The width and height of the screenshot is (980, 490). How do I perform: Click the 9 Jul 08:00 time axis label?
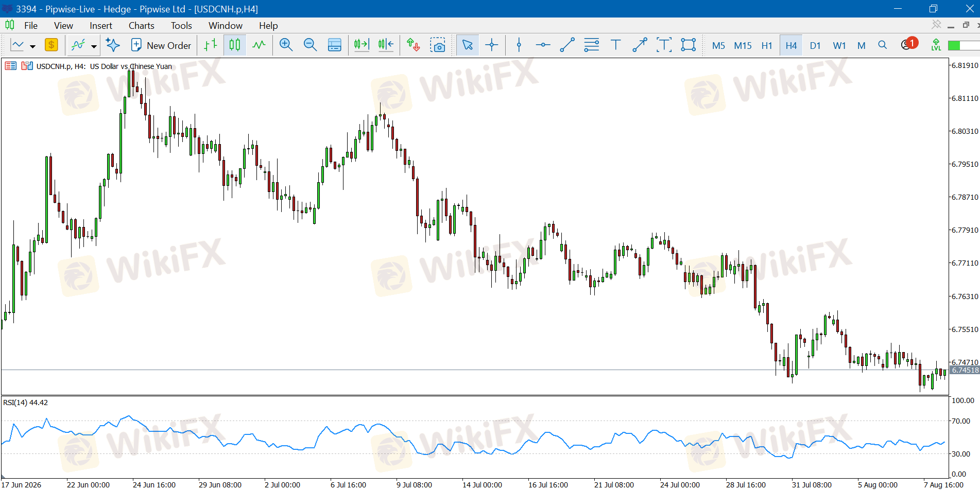pos(414,485)
